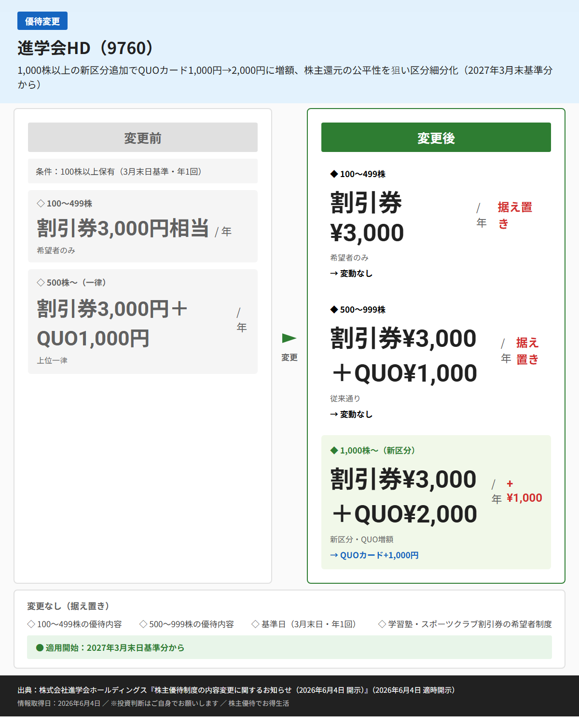Click the 新区分・QUO増額 note
The image size is (579, 728).
[x=361, y=539]
